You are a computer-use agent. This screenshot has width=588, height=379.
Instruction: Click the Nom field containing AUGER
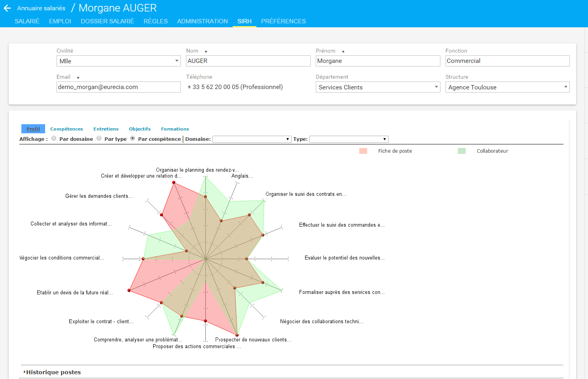pos(248,61)
